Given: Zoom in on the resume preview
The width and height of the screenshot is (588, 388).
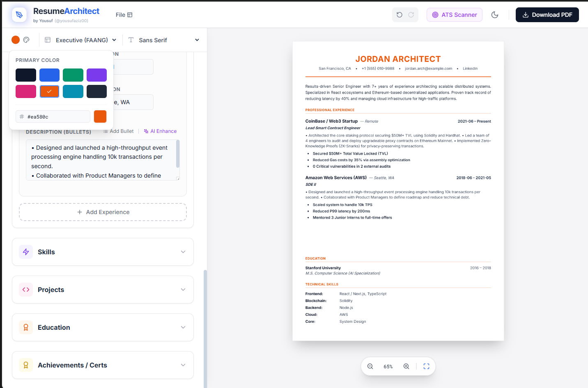Looking at the screenshot, I should click(x=406, y=366).
